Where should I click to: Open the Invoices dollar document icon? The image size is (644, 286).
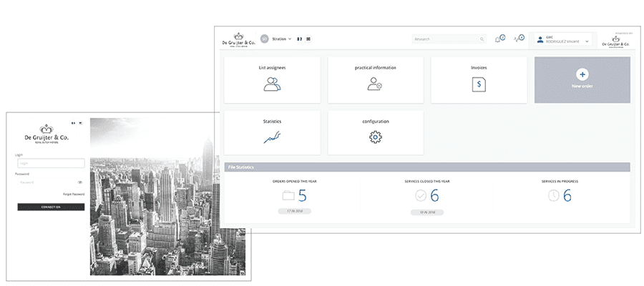479,84
